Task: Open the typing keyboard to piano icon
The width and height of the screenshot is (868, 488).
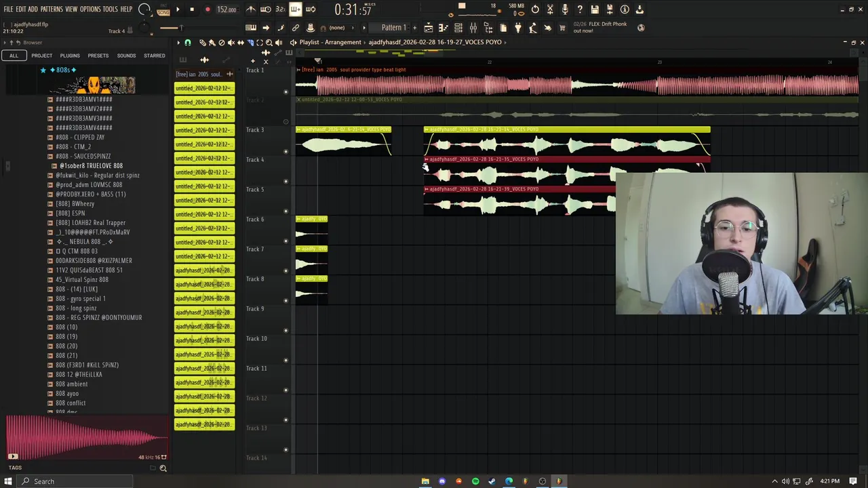Action: click(251, 28)
